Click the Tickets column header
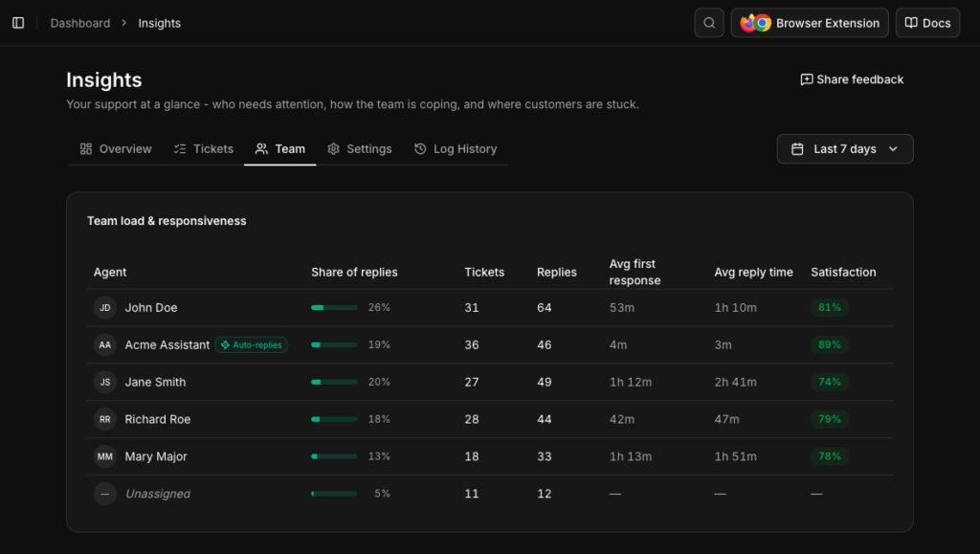The image size is (980, 554). click(484, 273)
